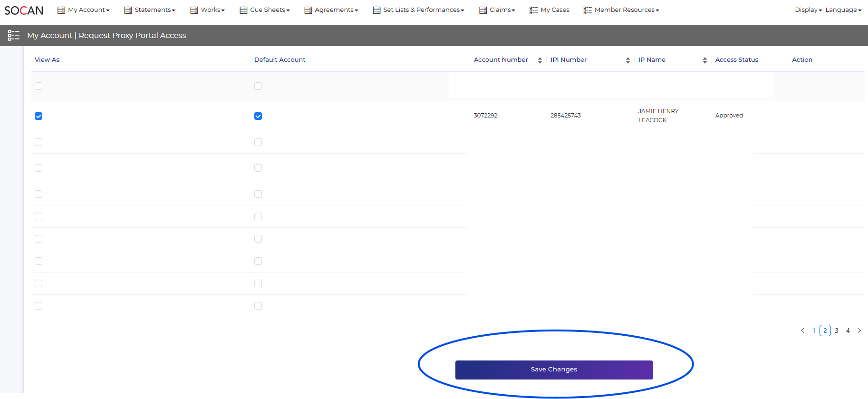Go to page 3 of results
868x399 pixels.
[x=837, y=331]
